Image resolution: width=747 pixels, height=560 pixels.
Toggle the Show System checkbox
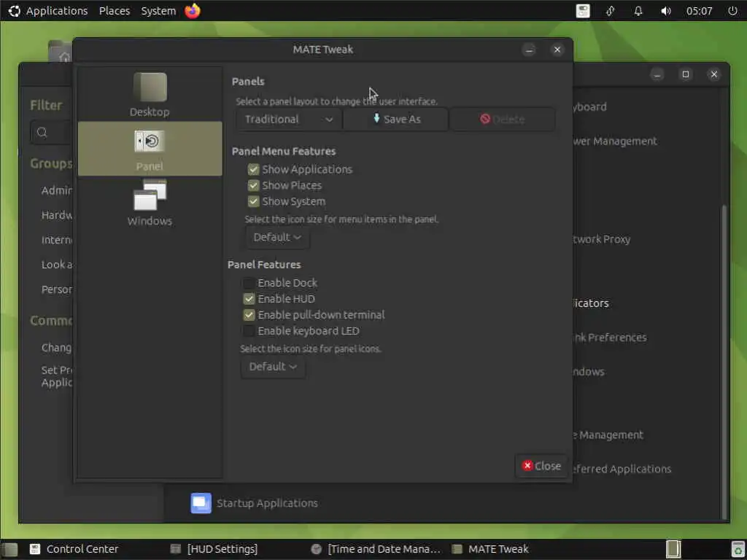pos(253,201)
